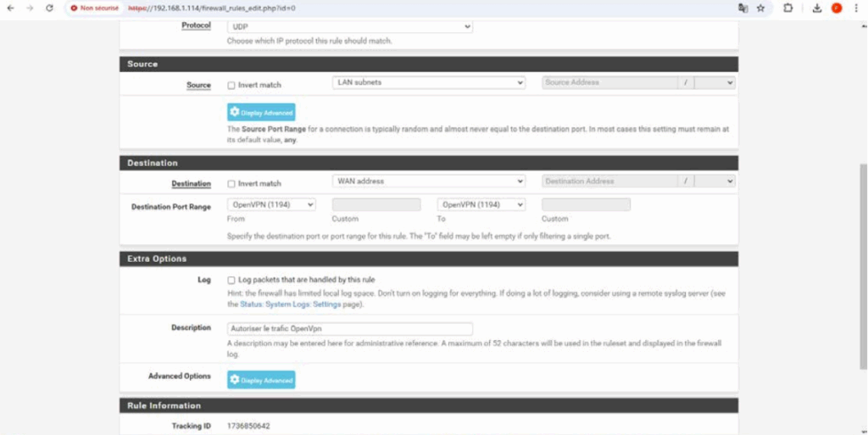Reload the page with refresh icon
Viewport: 868px width, 435px height.
[49, 8]
